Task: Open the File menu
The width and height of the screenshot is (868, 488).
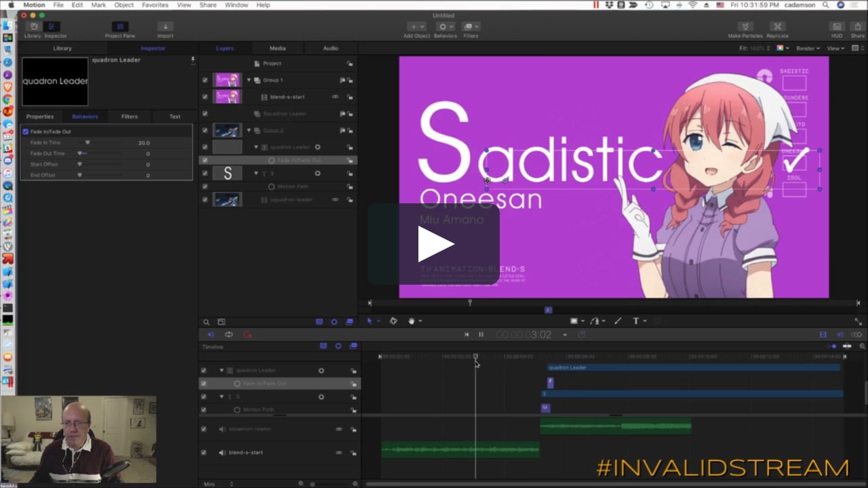Action: (x=58, y=5)
